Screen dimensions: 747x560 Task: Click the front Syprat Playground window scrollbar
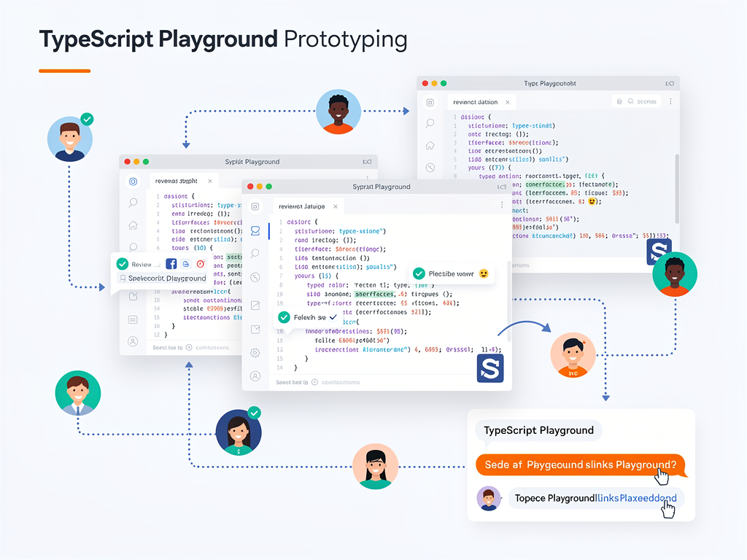click(x=508, y=300)
